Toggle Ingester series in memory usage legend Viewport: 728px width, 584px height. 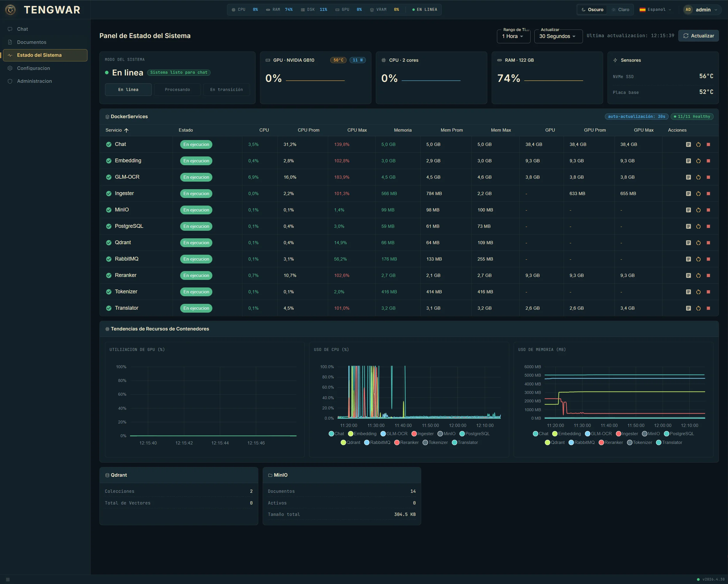tap(627, 434)
